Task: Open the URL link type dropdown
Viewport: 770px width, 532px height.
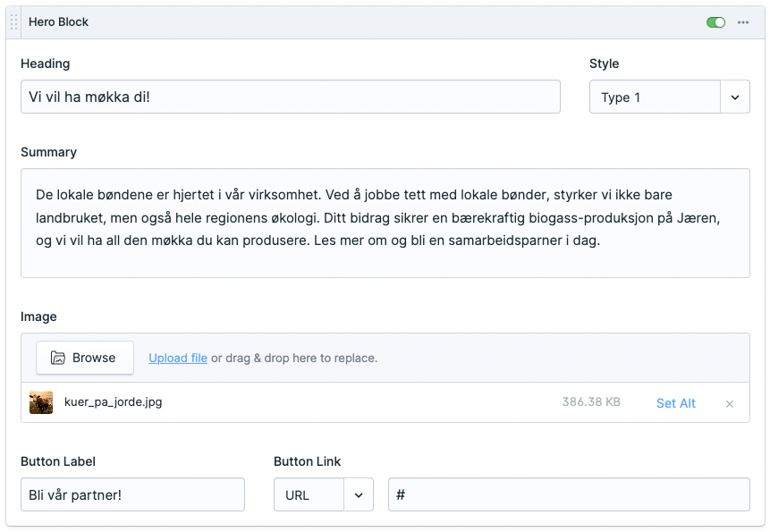Action: click(x=309, y=494)
